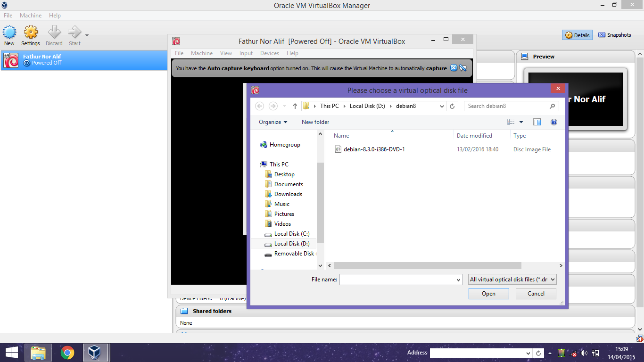Click the Open button
644x362 pixels.
(x=488, y=294)
